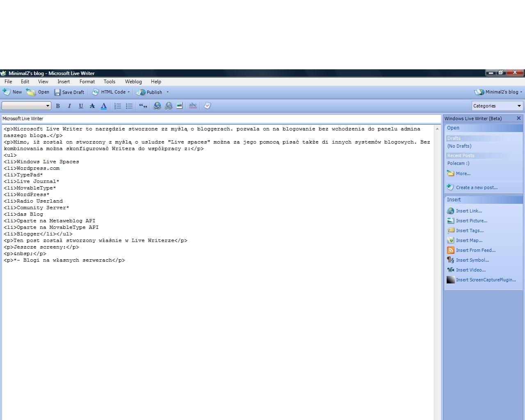This screenshot has height=420, width=525.
Task: Toggle underline formatting
Action: [81, 106]
